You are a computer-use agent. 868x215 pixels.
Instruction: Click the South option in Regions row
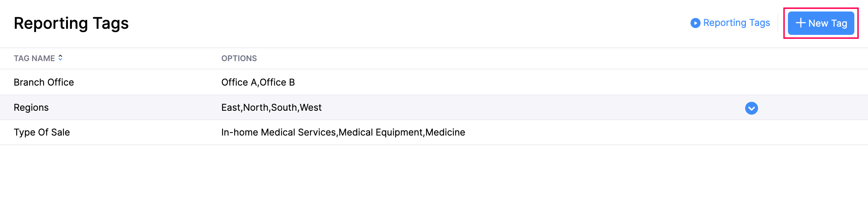(x=284, y=107)
